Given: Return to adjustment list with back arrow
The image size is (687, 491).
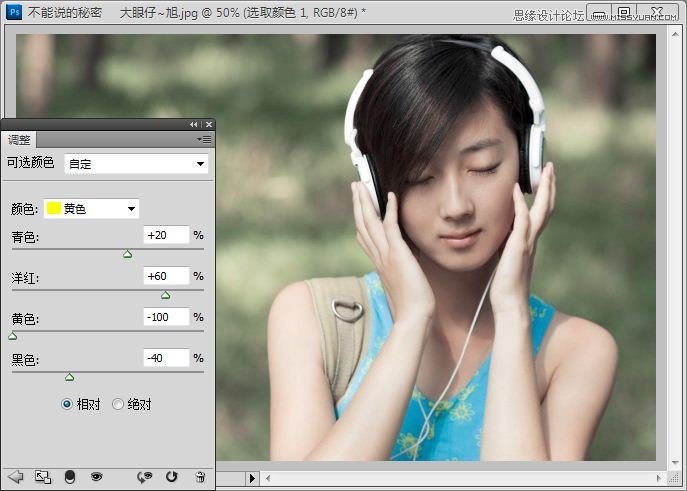Looking at the screenshot, I should tap(16, 477).
